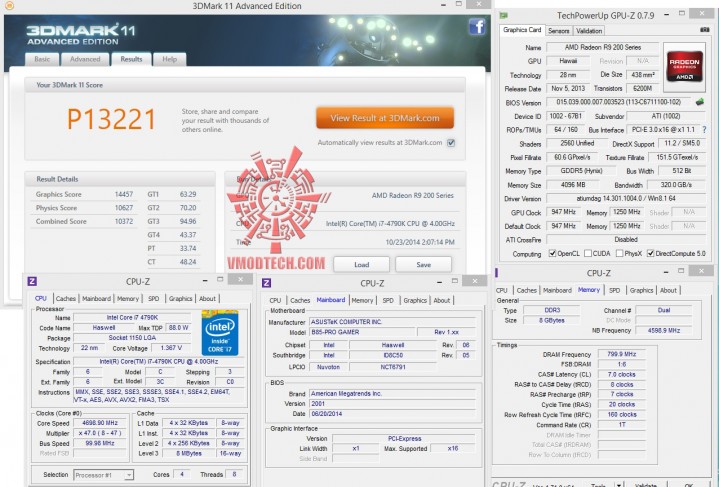This screenshot has height=487, width=719.
Task: Open Mainboard tab in CPU-Z Memory window
Action: 557,290
